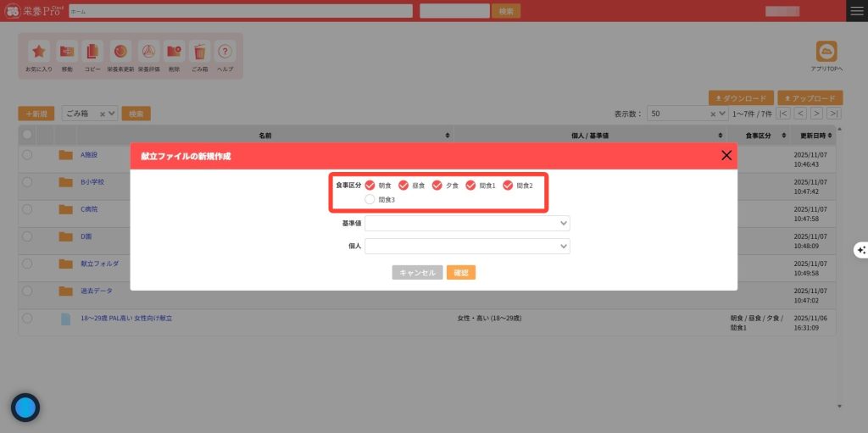Click the コピー icon in toolbar

coord(92,51)
